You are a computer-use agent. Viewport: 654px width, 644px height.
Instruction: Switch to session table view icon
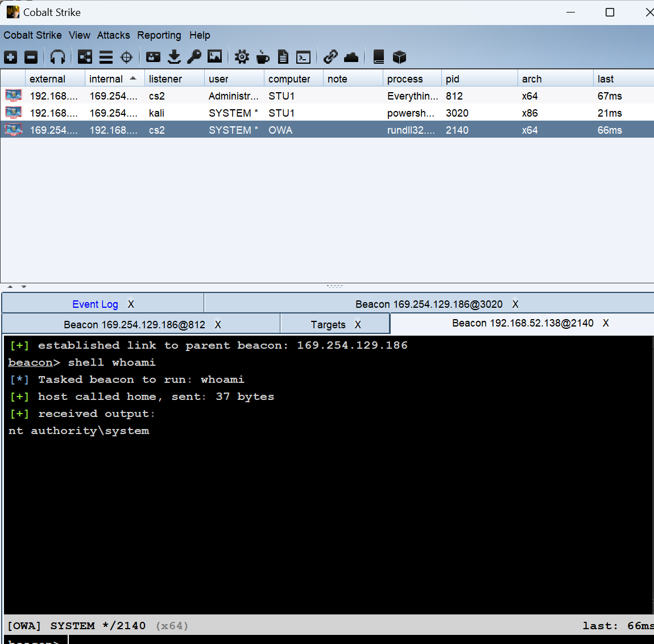point(106,57)
